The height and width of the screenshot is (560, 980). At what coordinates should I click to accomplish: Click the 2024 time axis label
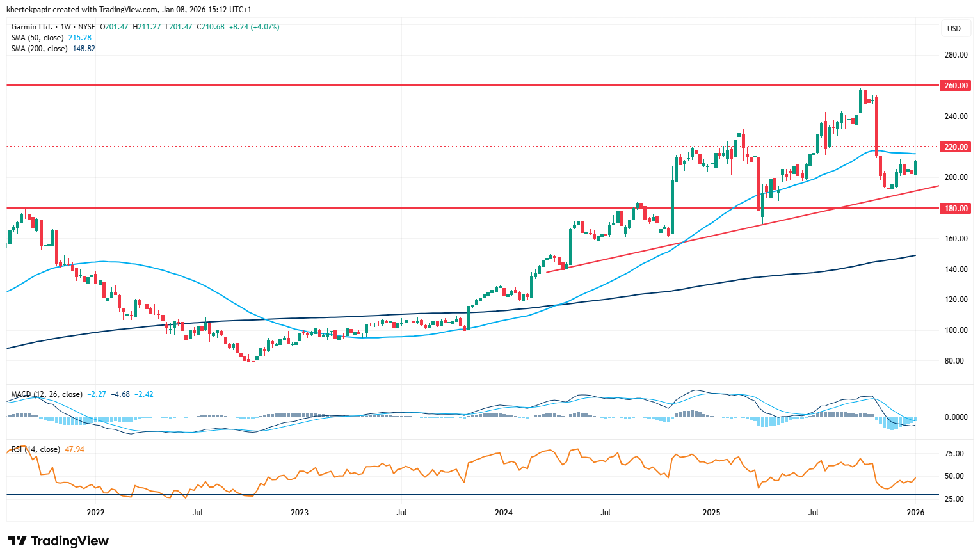[x=504, y=513]
